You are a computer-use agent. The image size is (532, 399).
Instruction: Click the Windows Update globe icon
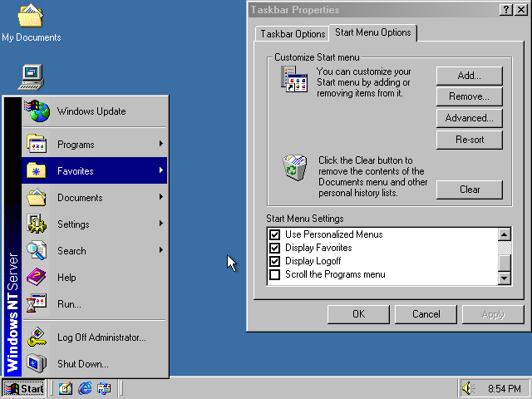pos(37,111)
